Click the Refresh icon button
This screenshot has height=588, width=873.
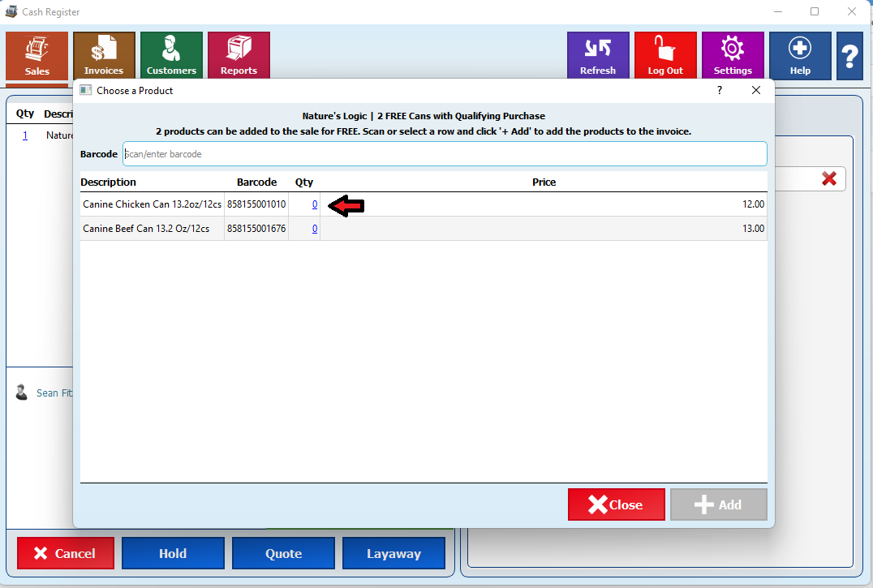[598, 56]
